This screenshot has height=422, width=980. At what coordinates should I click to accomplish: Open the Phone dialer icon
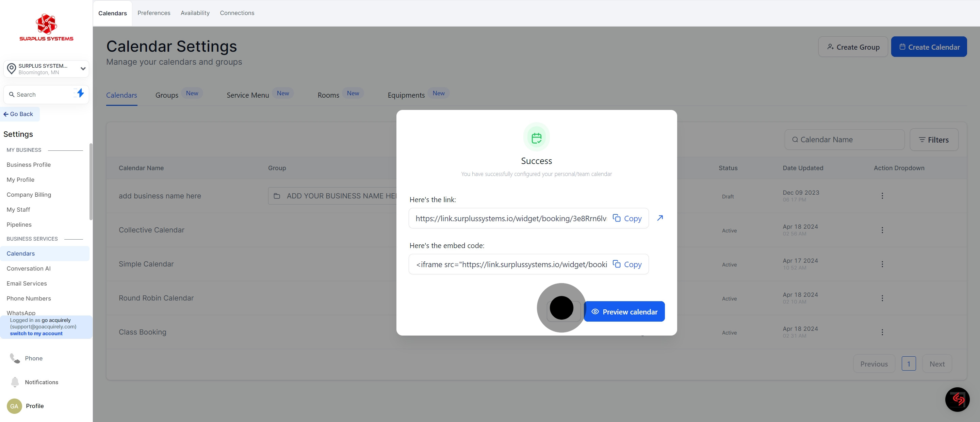point(15,358)
